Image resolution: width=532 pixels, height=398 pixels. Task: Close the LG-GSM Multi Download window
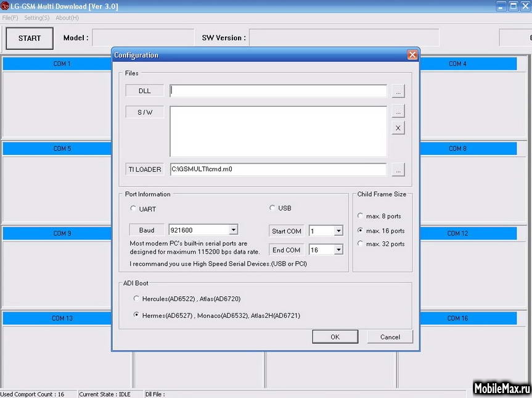(526, 6)
